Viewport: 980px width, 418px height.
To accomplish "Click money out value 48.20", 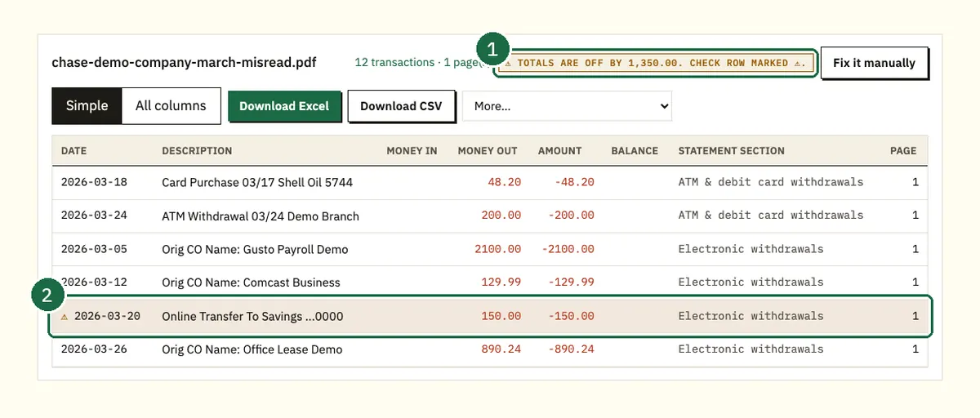I will 505,182.
